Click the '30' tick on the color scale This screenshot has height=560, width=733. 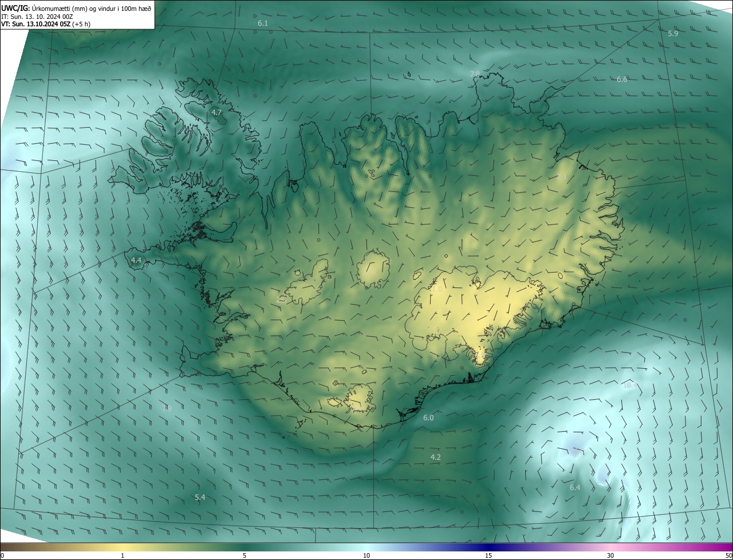610,556
